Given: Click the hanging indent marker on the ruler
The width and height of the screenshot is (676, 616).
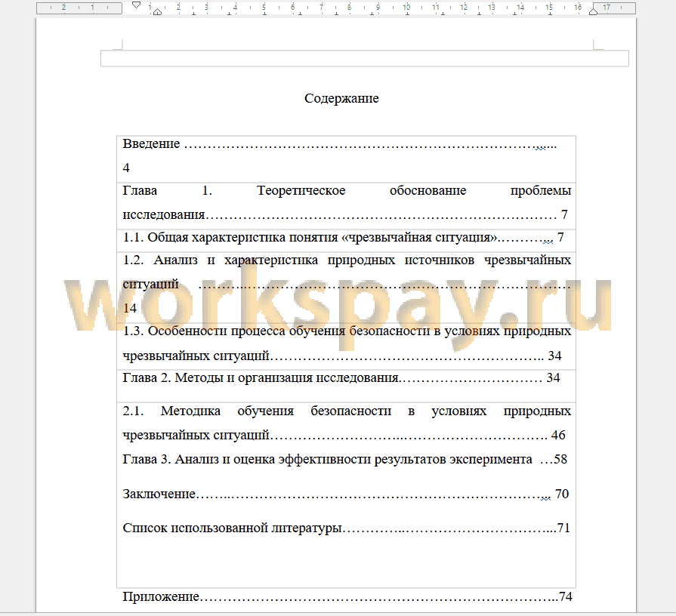Looking at the screenshot, I should coord(157,12).
